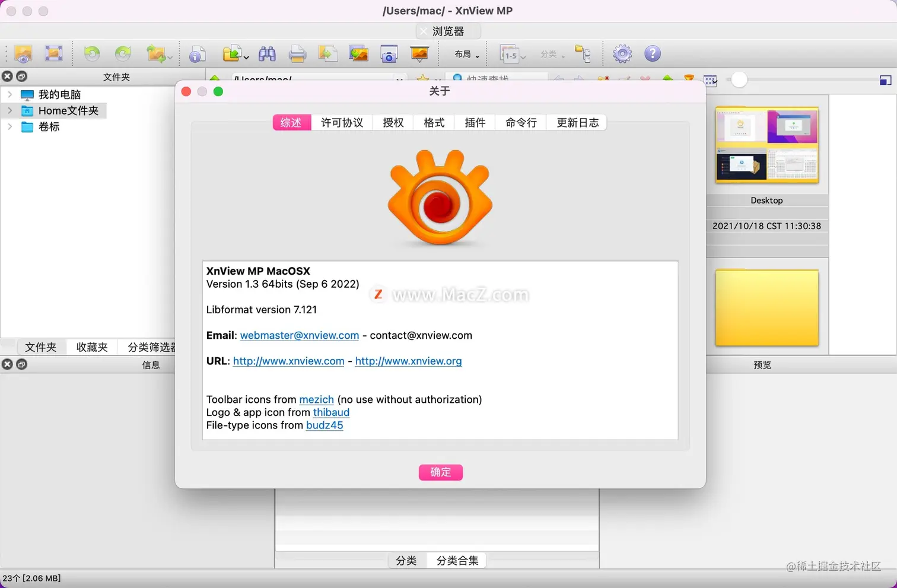Screen dimensions: 897x588
Task: Close the 文件夹 panel with its X icon
Action: [x=7, y=76]
